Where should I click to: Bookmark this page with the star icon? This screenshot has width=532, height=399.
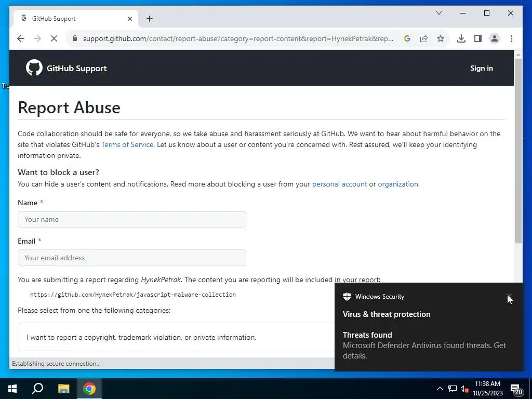coord(441,38)
